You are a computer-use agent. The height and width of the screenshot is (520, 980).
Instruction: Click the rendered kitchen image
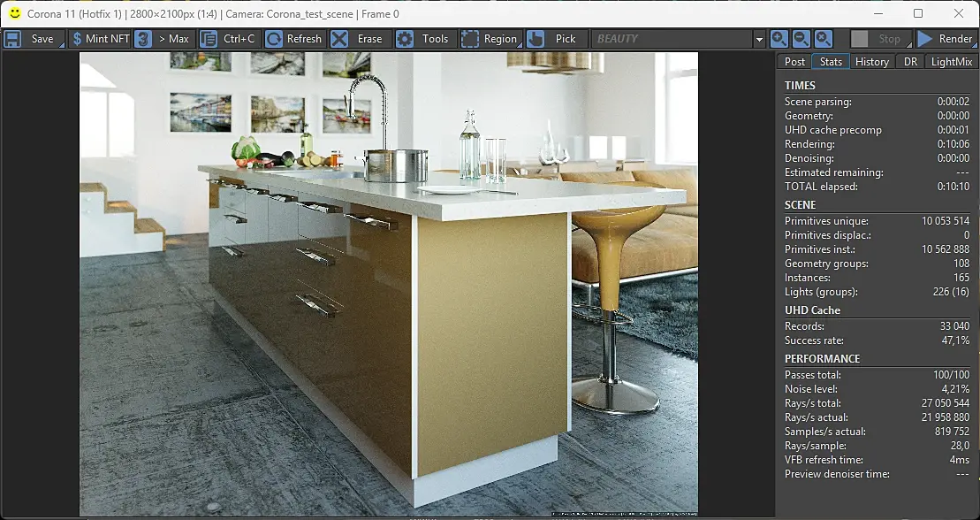click(x=388, y=284)
